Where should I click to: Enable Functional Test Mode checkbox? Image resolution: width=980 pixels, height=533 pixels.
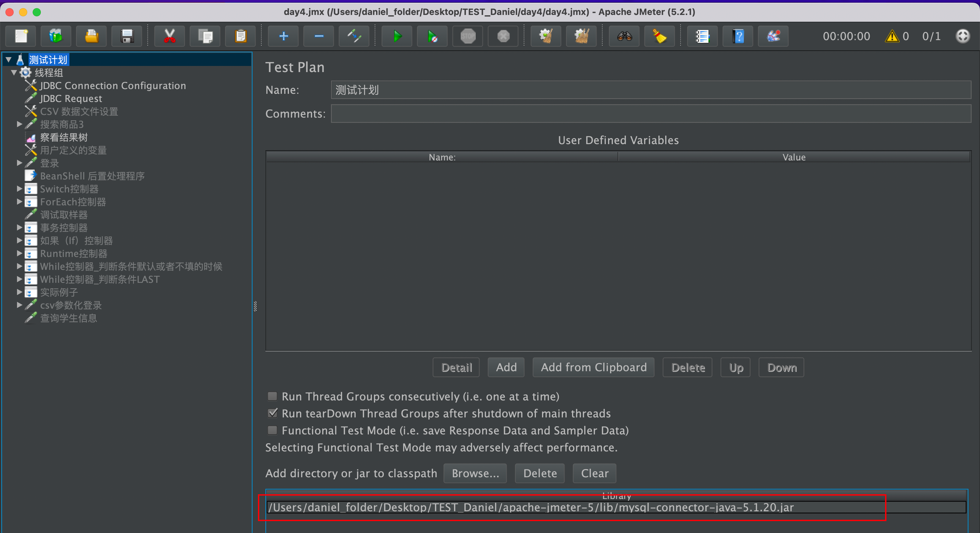point(272,430)
